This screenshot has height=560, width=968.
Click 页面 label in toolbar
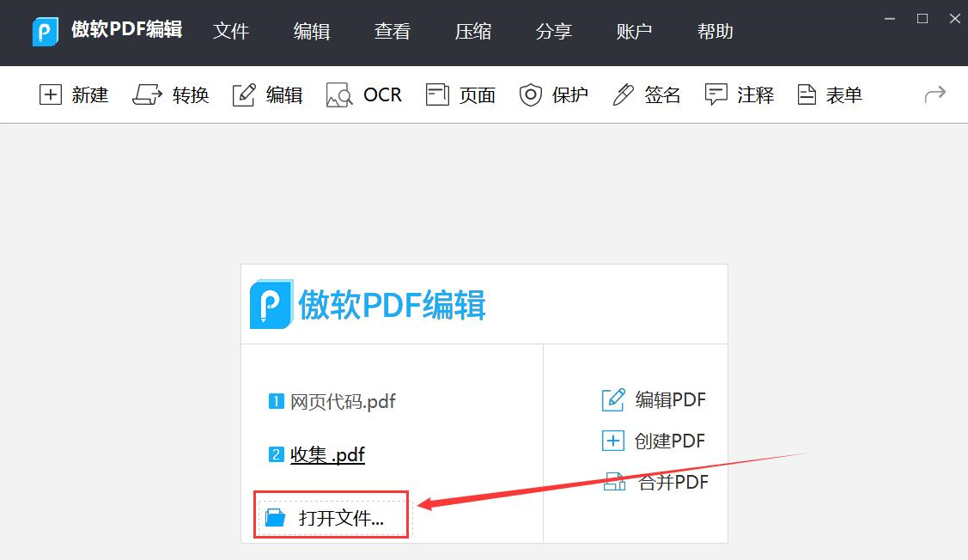pyautogui.click(x=478, y=95)
